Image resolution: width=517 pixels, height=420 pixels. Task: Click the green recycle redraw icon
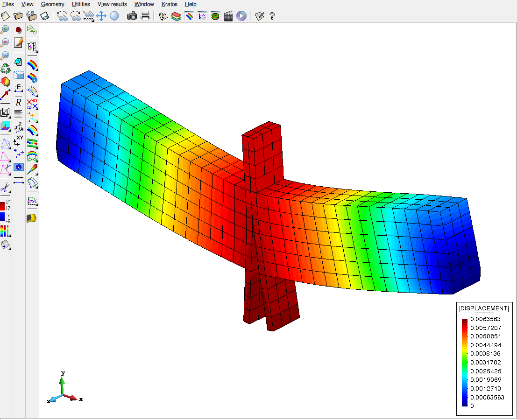coord(5,69)
